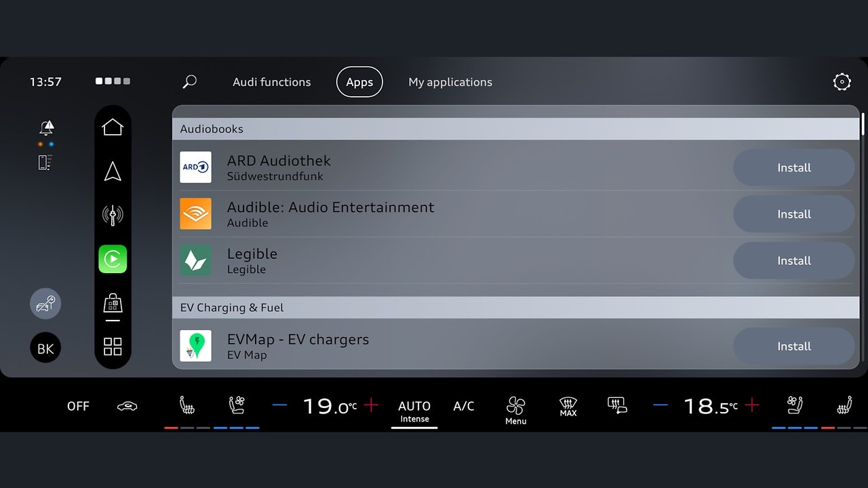Viewport: 868px width, 488px height.
Task: Increase left temperature with plus
Action: click(x=371, y=405)
